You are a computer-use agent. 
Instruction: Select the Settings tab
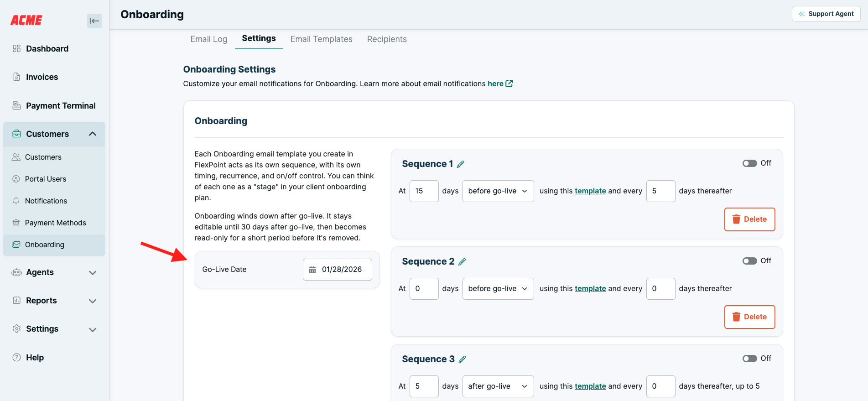pos(259,39)
